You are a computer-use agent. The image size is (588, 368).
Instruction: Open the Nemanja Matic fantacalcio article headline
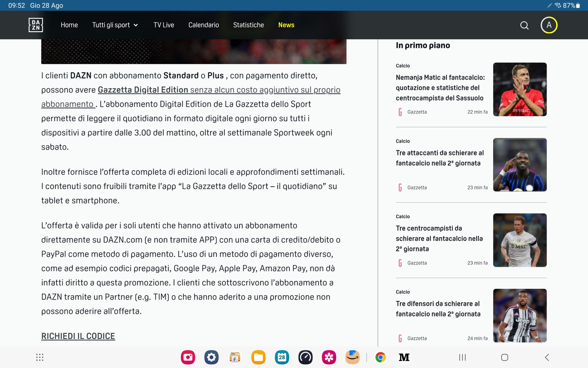(x=440, y=88)
